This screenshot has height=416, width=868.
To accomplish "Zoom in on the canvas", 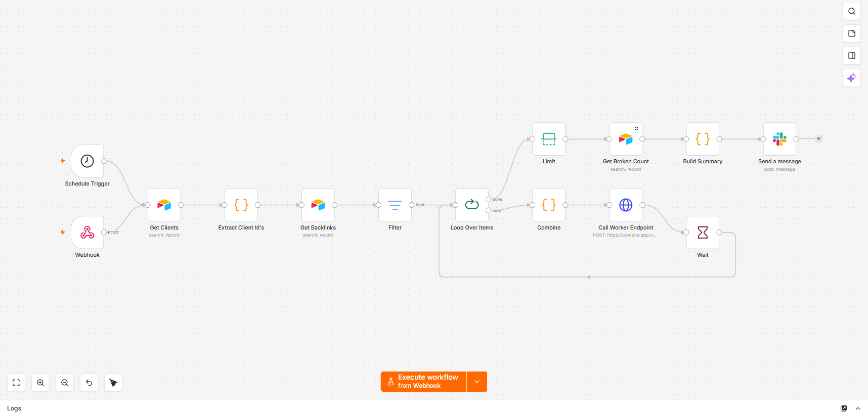I will [x=40, y=383].
